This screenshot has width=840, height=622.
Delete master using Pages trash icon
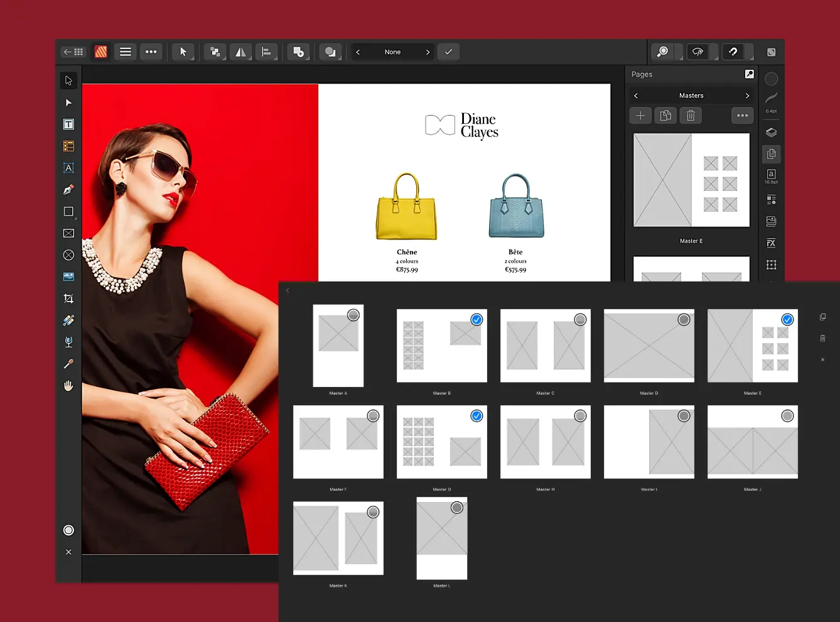point(691,116)
